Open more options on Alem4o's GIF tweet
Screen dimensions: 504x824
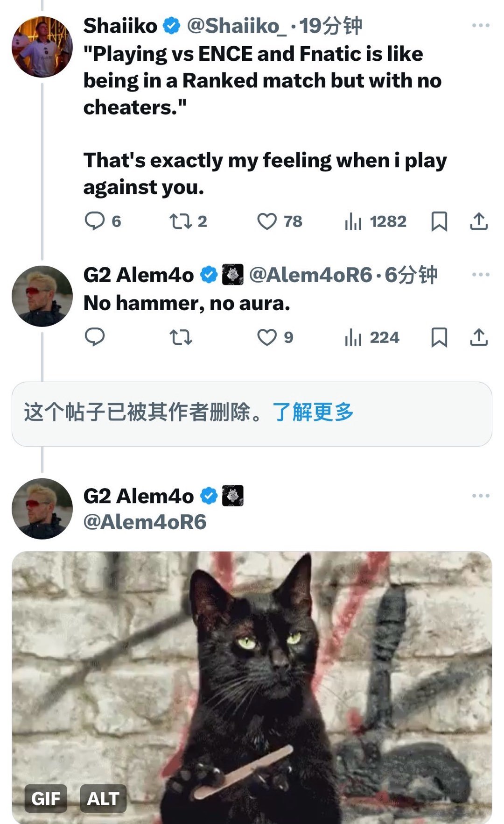point(481,496)
